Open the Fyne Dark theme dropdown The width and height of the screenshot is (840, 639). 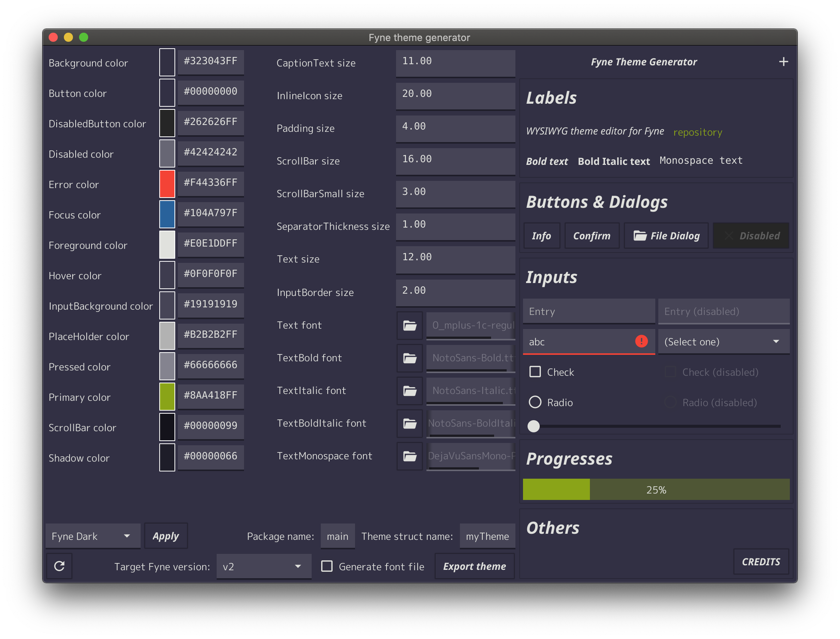point(93,536)
